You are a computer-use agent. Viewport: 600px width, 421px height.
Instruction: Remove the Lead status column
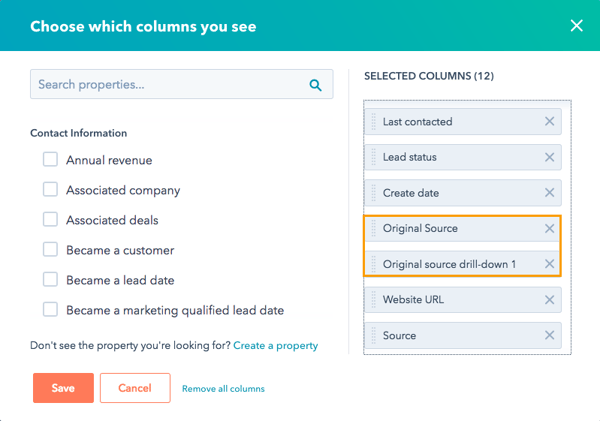point(549,157)
